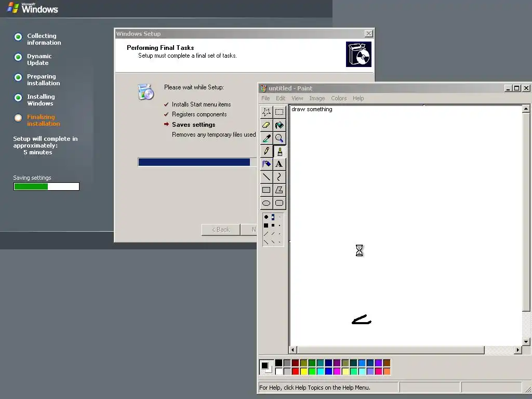The image size is (532, 399).
Task: Select the Rectangle shape tool
Action: point(267,190)
